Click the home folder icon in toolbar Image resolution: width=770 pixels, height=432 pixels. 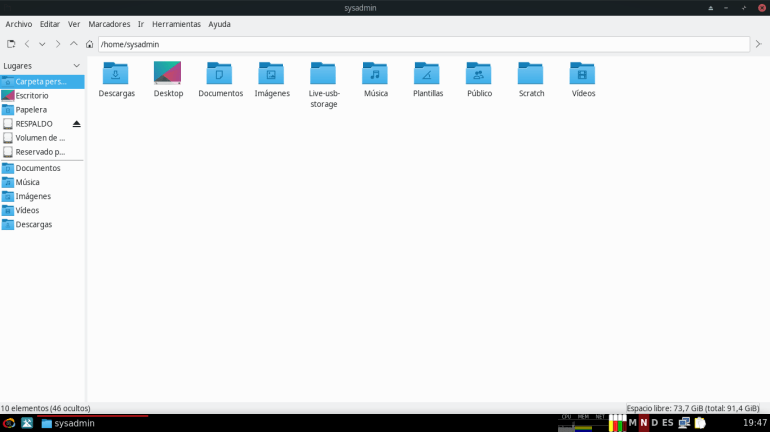pos(90,44)
